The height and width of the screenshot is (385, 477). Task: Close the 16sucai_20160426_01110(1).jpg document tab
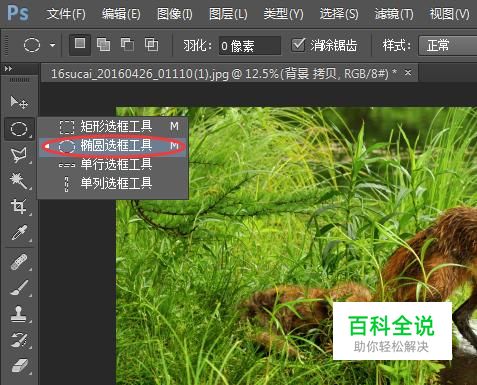coord(408,72)
